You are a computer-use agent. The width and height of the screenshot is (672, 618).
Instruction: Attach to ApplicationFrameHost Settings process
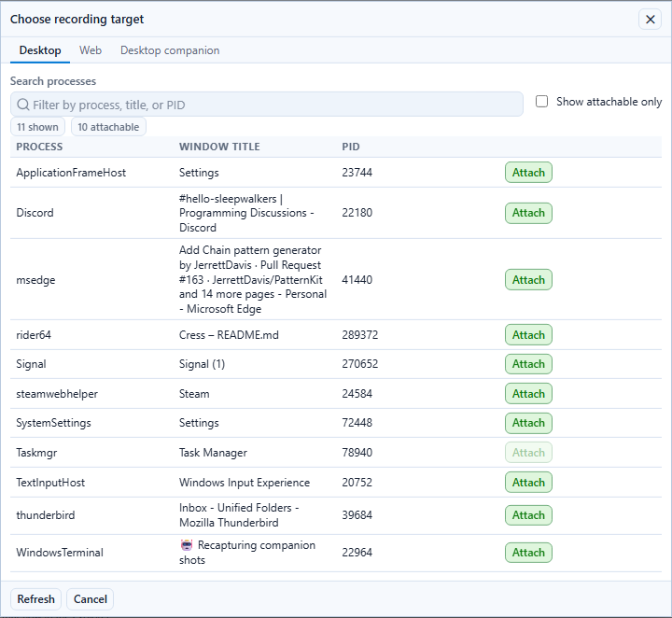coord(528,173)
